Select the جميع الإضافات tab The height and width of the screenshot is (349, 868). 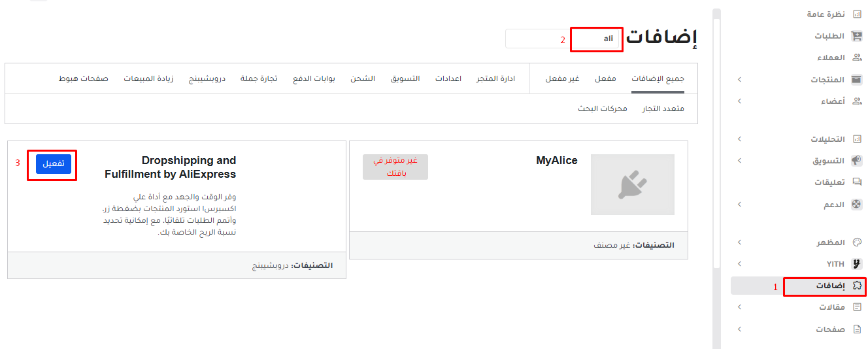tap(658, 79)
